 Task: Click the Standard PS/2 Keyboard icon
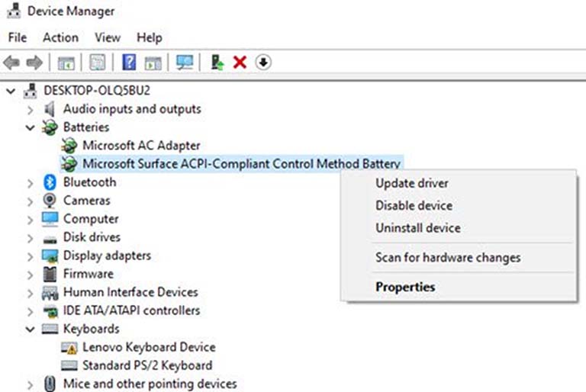coord(69,365)
